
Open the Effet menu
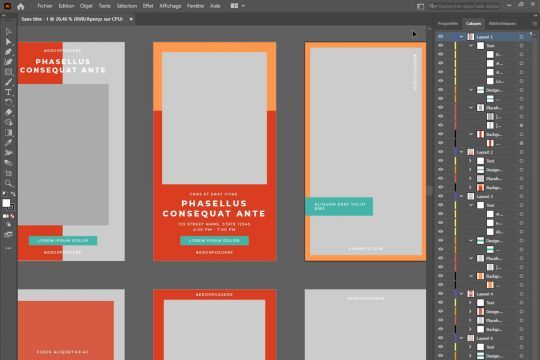pos(148,6)
